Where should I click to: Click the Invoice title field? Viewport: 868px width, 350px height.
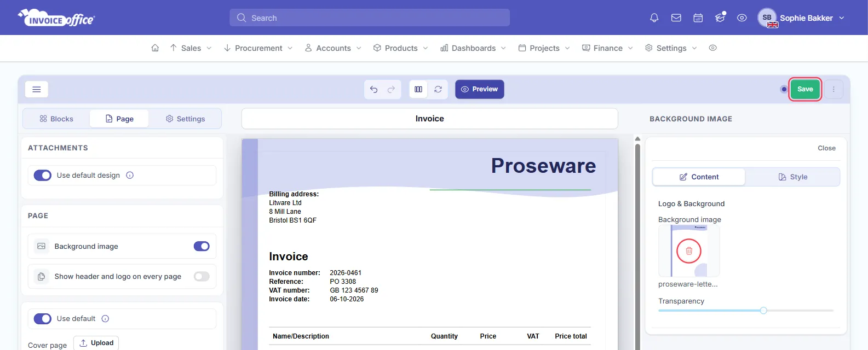[x=430, y=119]
